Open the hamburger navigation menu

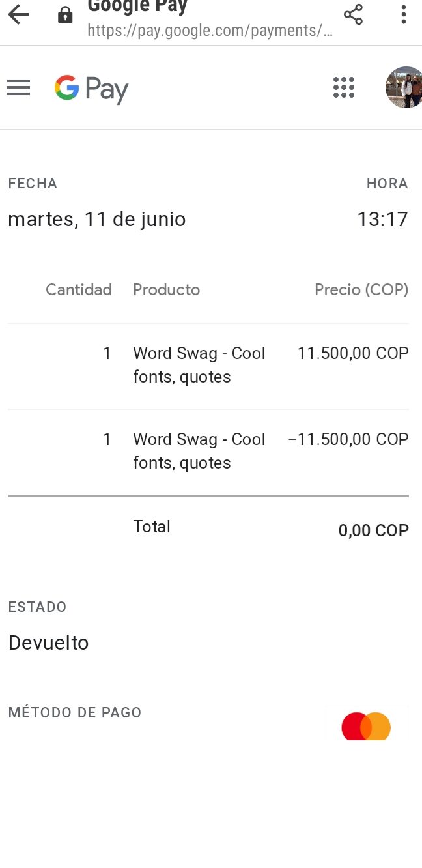tap(18, 87)
